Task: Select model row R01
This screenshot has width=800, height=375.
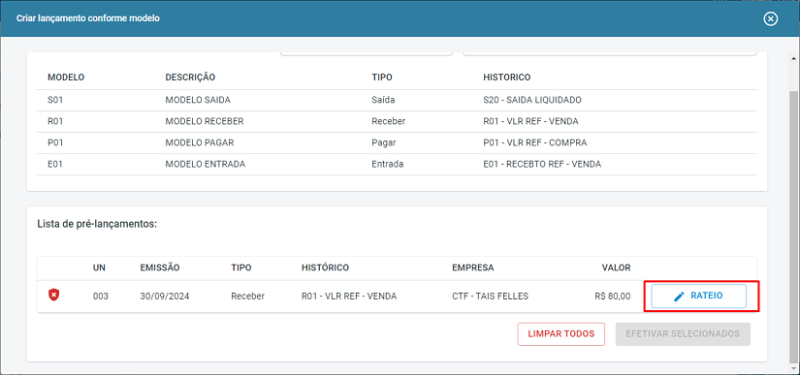Action: point(397,121)
